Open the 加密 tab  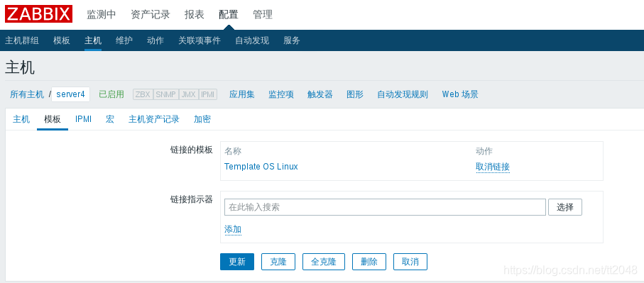pyautogui.click(x=202, y=119)
